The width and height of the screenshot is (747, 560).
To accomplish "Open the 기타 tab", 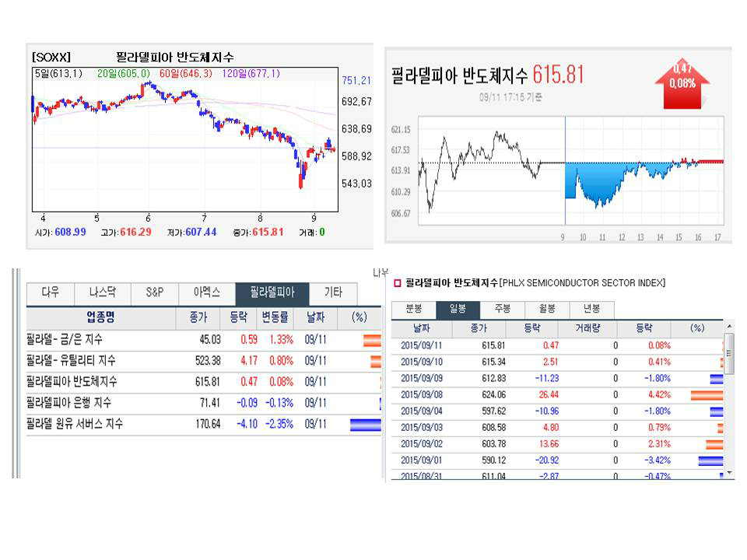I will pos(333,293).
